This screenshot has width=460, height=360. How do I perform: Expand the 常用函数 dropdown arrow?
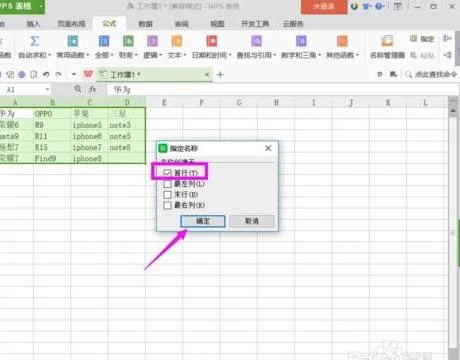[88, 55]
